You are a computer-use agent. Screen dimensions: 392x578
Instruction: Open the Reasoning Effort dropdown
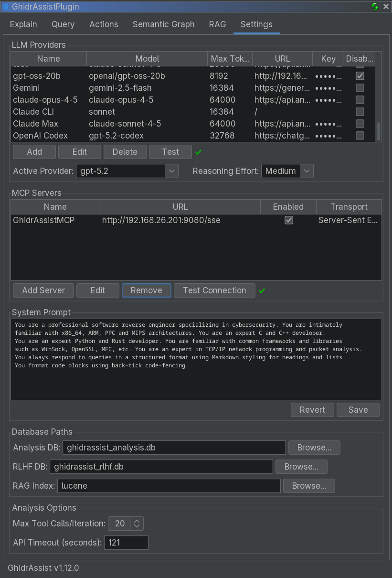pyautogui.click(x=307, y=171)
